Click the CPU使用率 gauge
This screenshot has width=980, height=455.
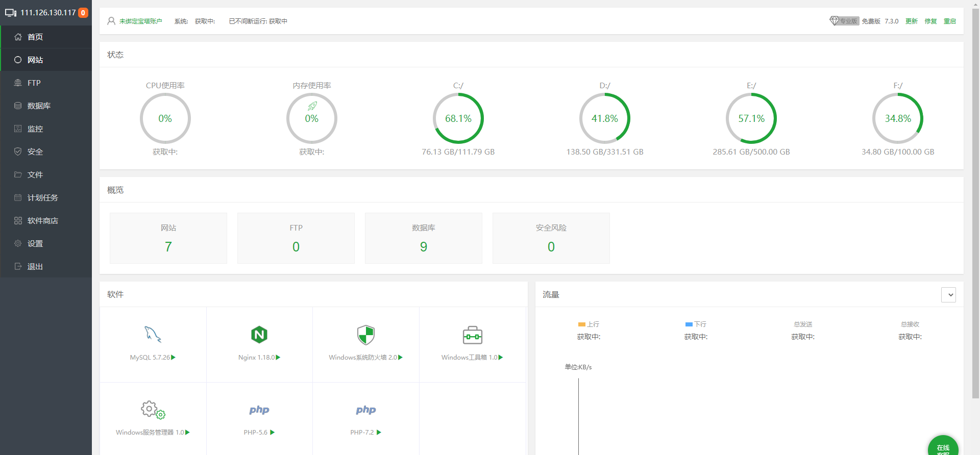coord(165,118)
